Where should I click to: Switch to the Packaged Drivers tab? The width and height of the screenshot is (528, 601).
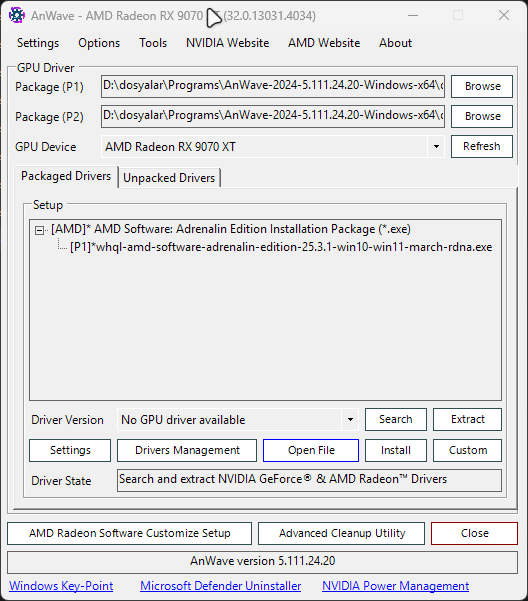coord(66,176)
